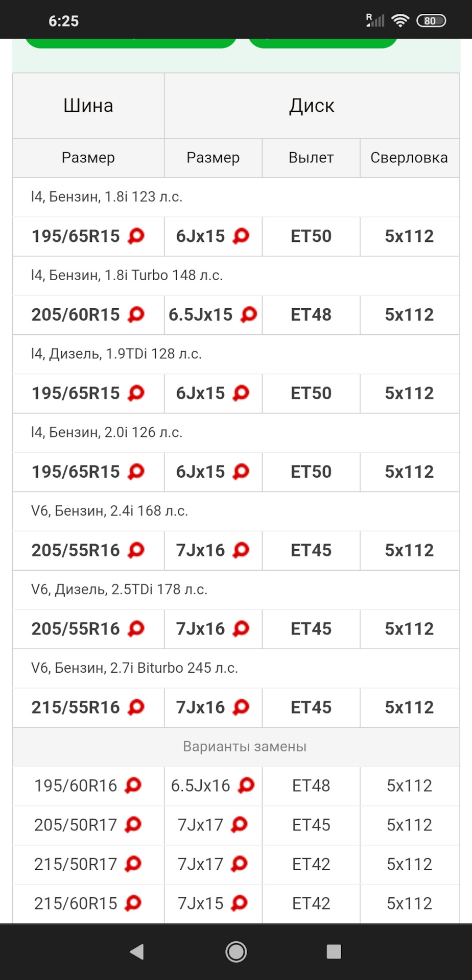Tap the Варианты замены section header
This screenshot has height=980, width=472.
245,746
